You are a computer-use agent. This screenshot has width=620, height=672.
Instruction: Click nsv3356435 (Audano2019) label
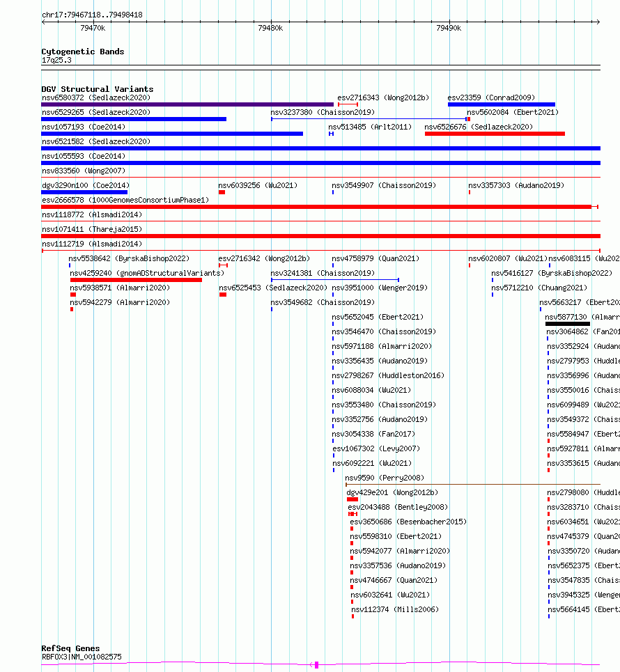(380, 361)
